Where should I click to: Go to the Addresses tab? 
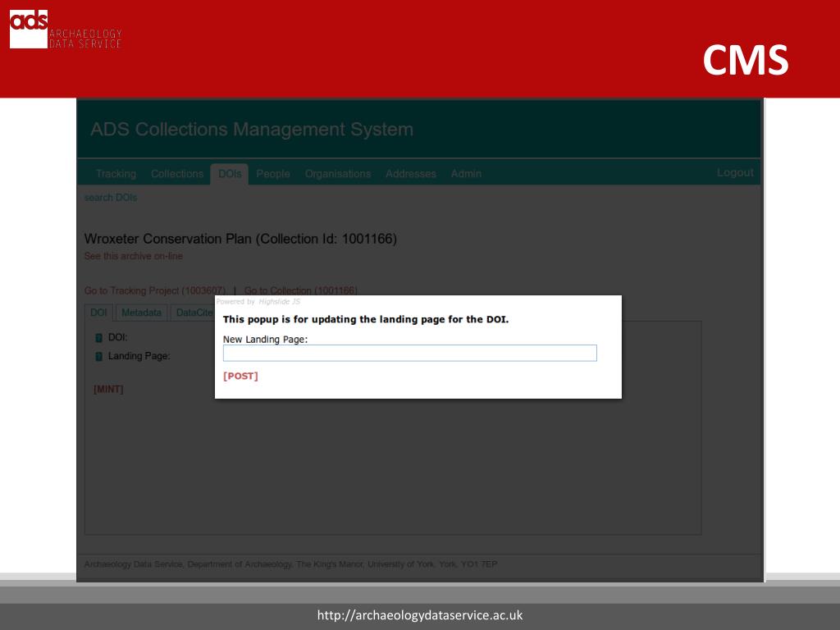click(411, 174)
